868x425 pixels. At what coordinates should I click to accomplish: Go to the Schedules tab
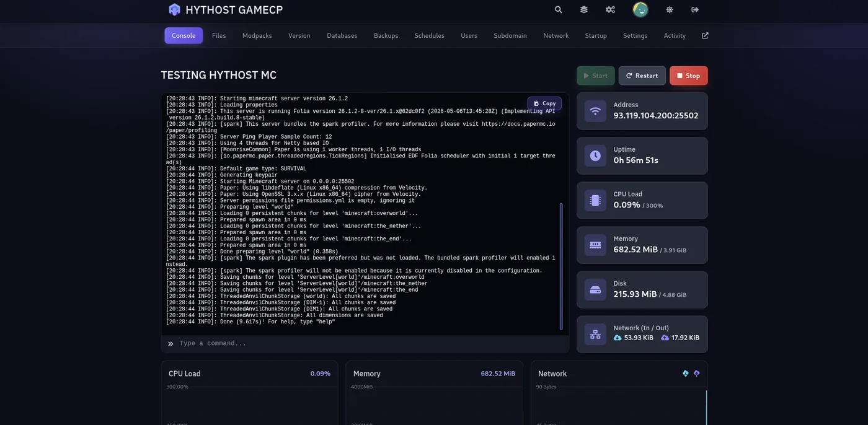click(x=430, y=35)
